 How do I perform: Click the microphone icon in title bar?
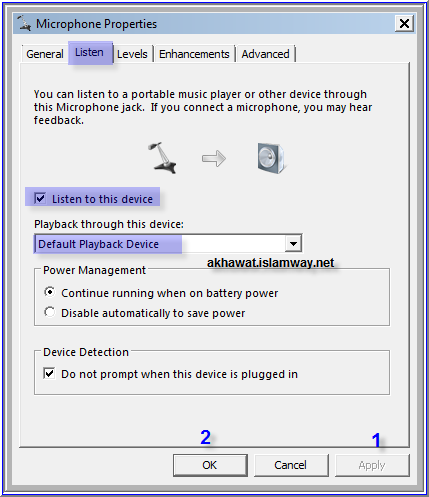[x=24, y=23]
